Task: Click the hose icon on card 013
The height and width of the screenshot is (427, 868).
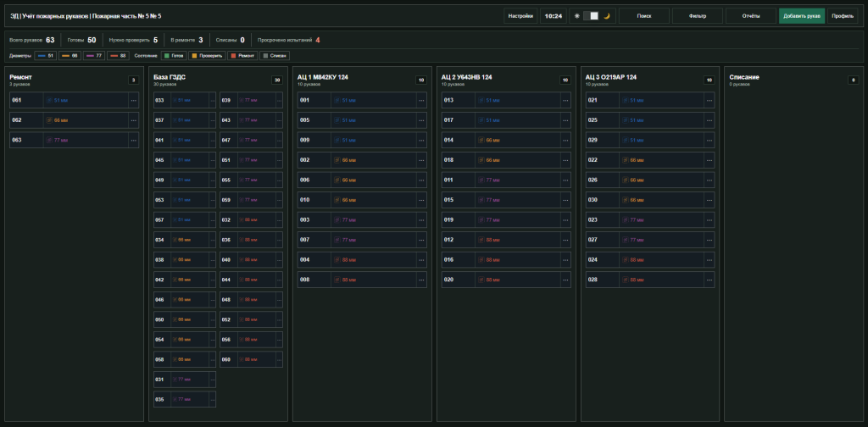Action: click(481, 100)
